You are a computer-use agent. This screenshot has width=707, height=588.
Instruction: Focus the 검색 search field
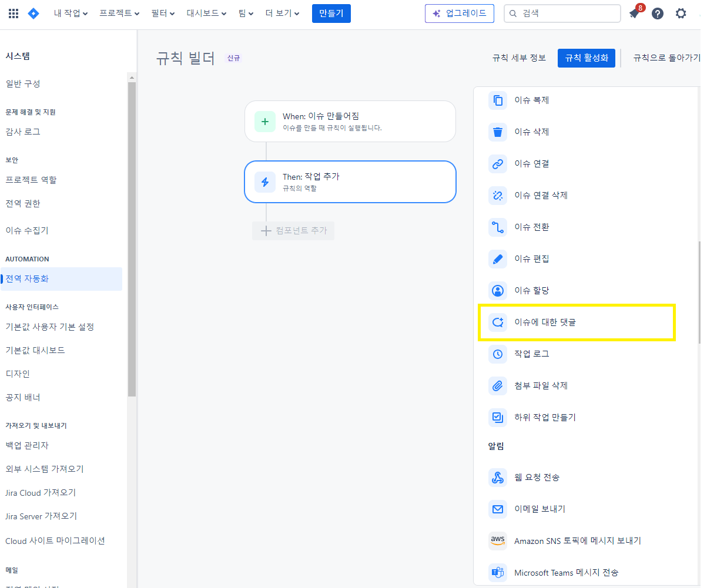(x=562, y=14)
